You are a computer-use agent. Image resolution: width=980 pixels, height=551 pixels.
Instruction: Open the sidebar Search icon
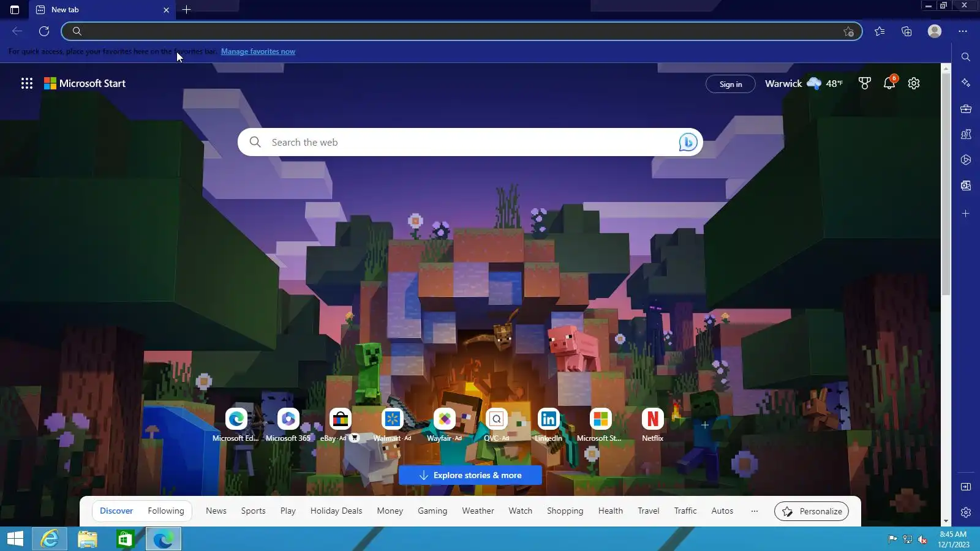[x=966, y=57]
